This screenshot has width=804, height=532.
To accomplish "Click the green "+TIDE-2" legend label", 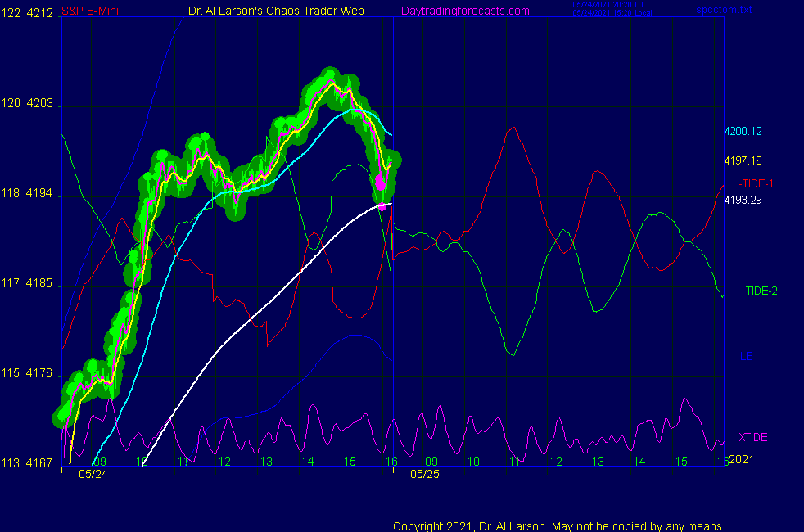I will point(758,291).
